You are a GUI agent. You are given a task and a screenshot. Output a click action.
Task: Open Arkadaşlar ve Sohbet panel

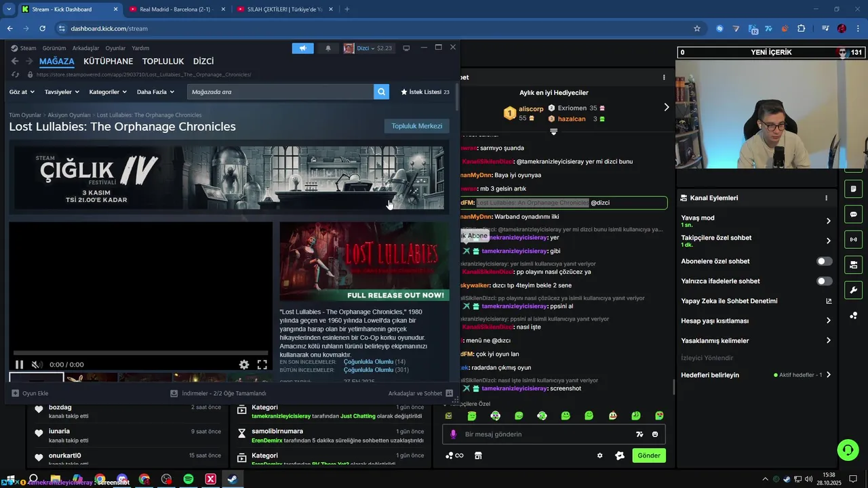coord(420,393)
